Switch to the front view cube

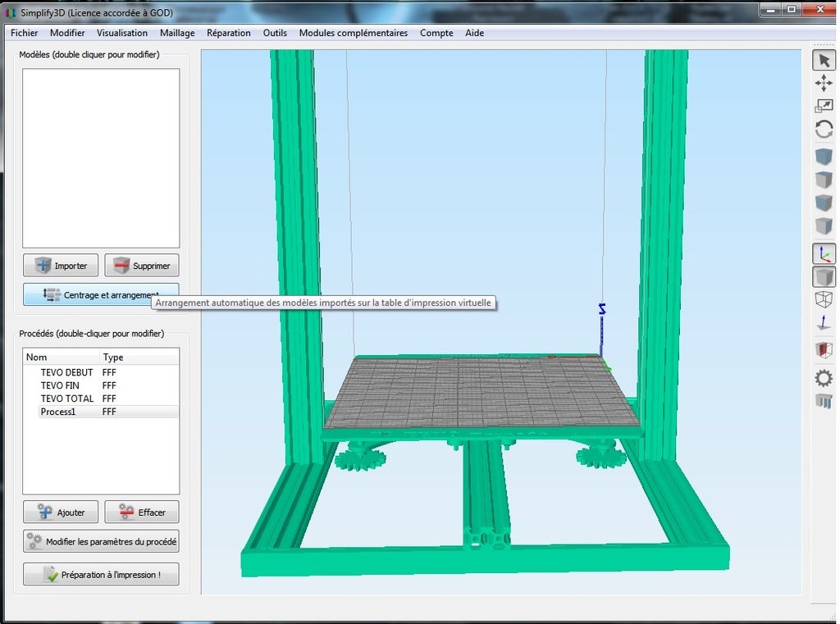824,203
